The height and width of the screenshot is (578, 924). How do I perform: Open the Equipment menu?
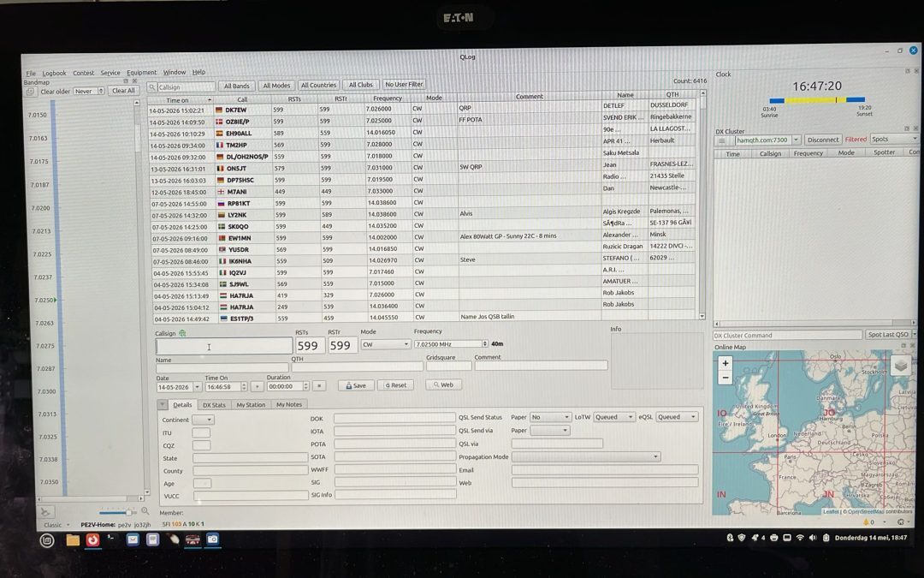pos(141,73)
